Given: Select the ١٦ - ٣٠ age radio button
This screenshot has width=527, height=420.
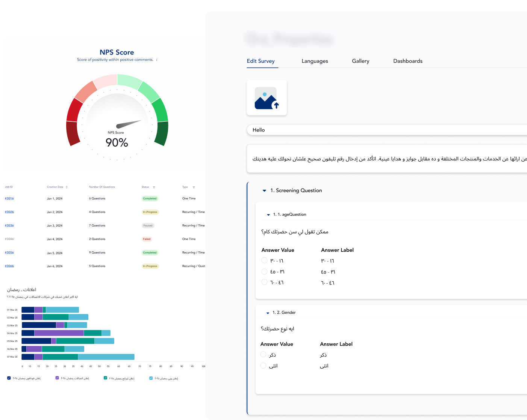Looking at the screenshot, I should 264,260.
